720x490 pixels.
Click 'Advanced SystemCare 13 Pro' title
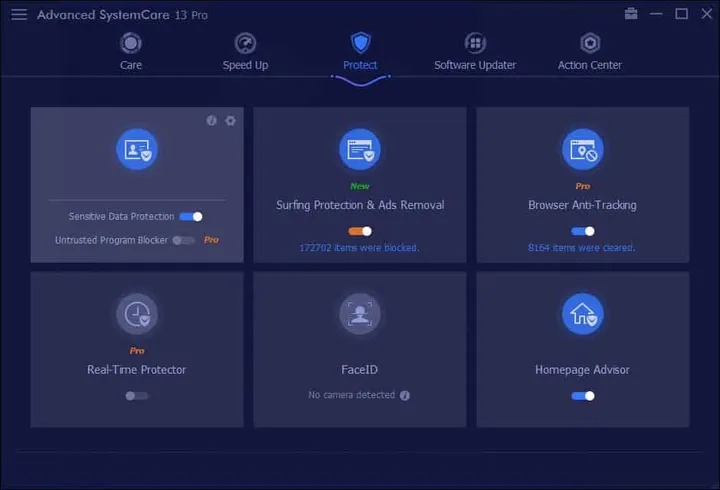[122, 15]
